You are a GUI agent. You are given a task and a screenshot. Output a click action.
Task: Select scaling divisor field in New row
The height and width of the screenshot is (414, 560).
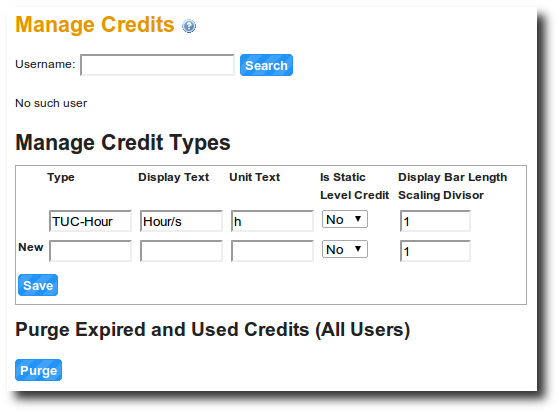(435, 251)
